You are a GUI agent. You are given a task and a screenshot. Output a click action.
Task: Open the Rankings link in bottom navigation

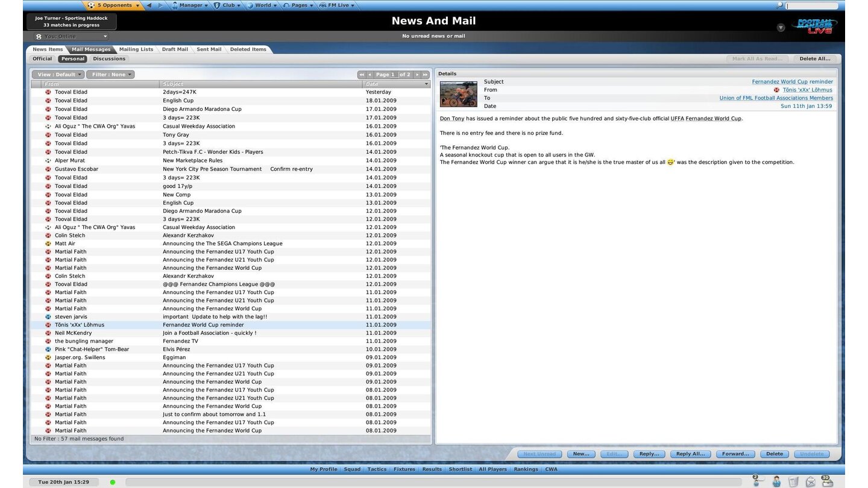click(x=526, y=469)
